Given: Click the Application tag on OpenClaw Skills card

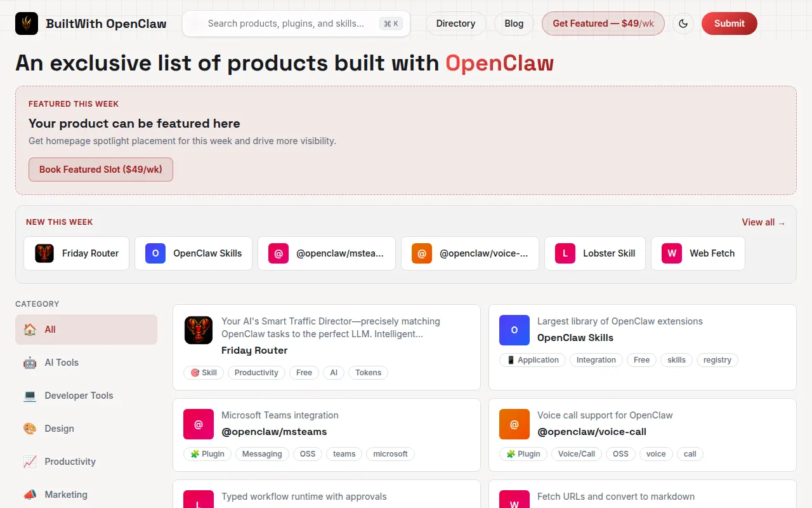Looking at the screenshot, I should 532,360.
